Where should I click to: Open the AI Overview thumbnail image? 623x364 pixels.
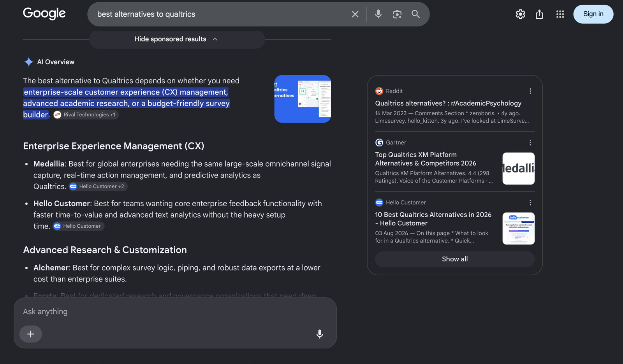point(303,99)
